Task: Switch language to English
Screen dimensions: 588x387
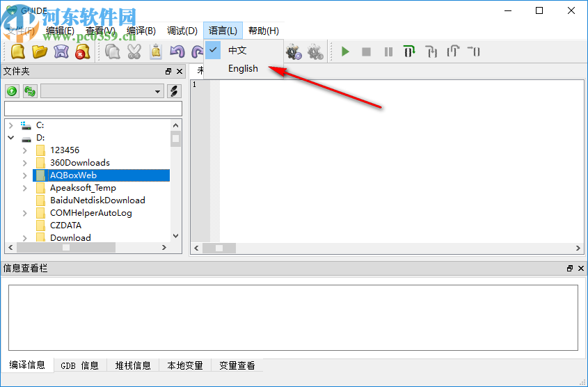Action: (244, 69)
